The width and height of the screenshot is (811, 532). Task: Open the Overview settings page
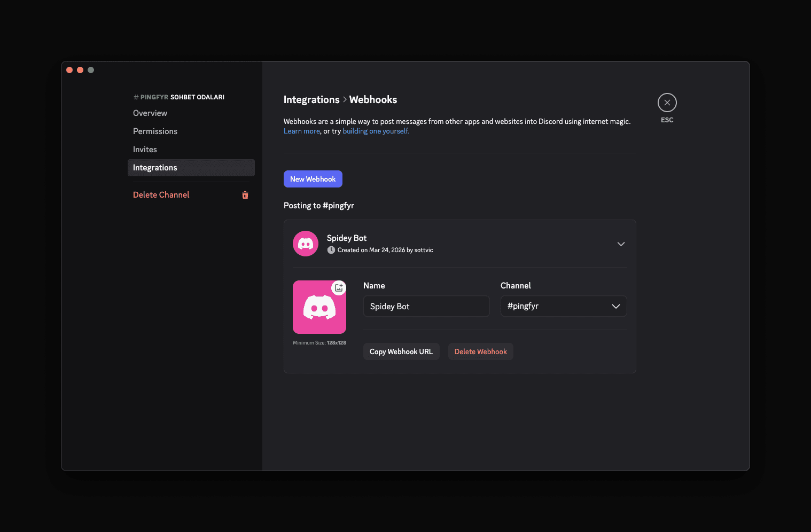tap(150, 113)
